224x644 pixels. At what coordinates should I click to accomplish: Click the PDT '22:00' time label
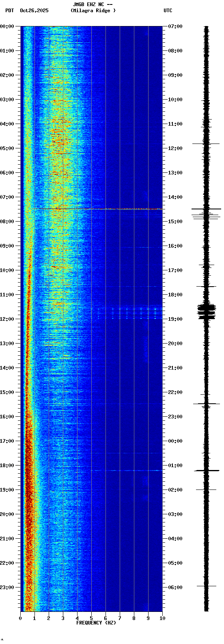(x=7, y=563)
